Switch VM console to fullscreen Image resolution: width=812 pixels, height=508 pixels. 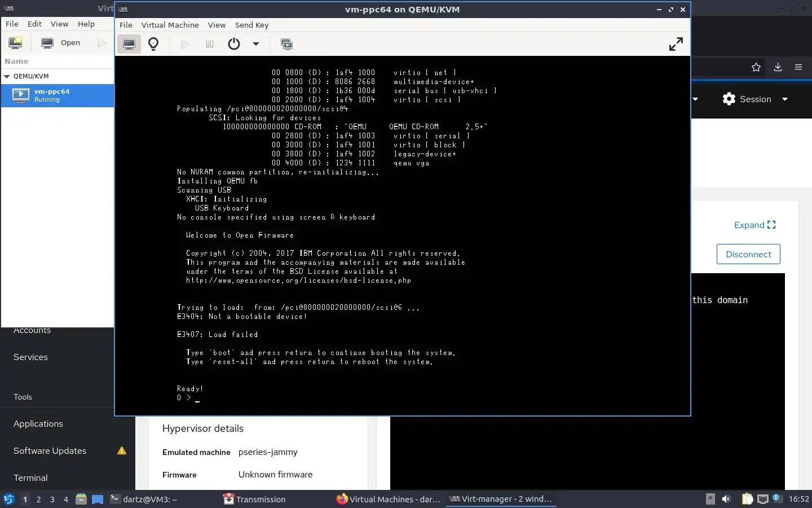coord(676,44)
